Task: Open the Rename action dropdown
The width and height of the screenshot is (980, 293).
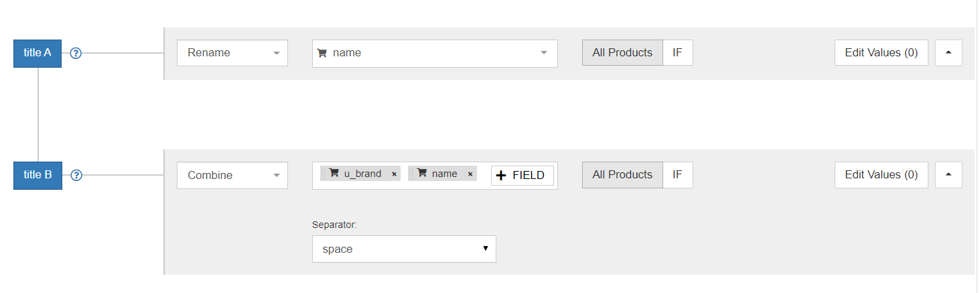Action: pos(232,53)
